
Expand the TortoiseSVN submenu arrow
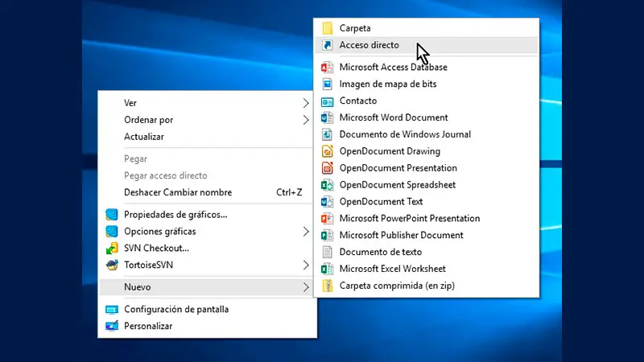point(306,265)
